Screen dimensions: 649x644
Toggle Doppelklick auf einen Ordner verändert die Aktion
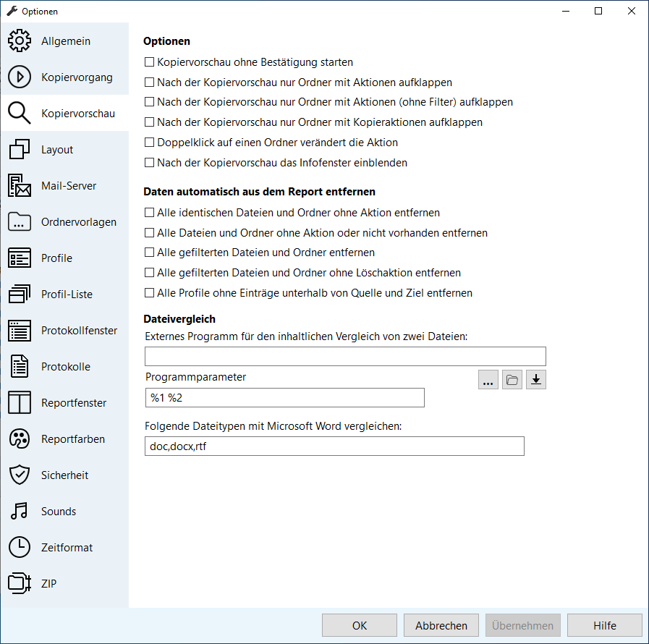click(150, 143)
